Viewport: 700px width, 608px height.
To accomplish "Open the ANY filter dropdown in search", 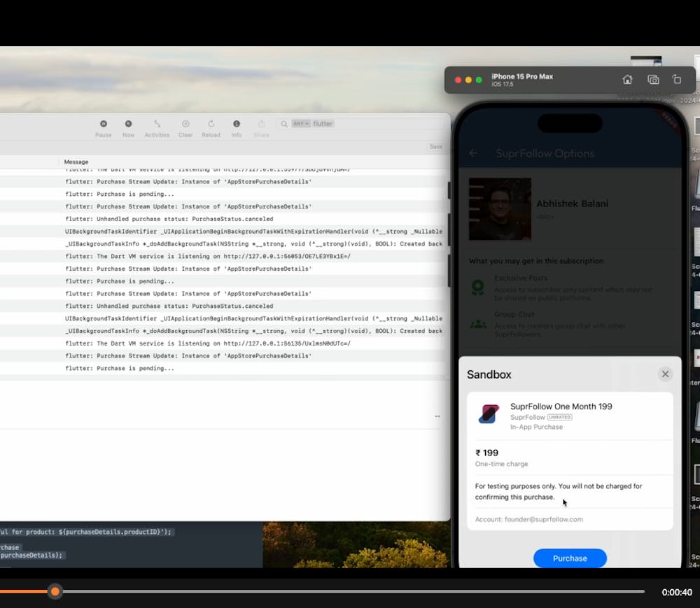I will 301,124.
